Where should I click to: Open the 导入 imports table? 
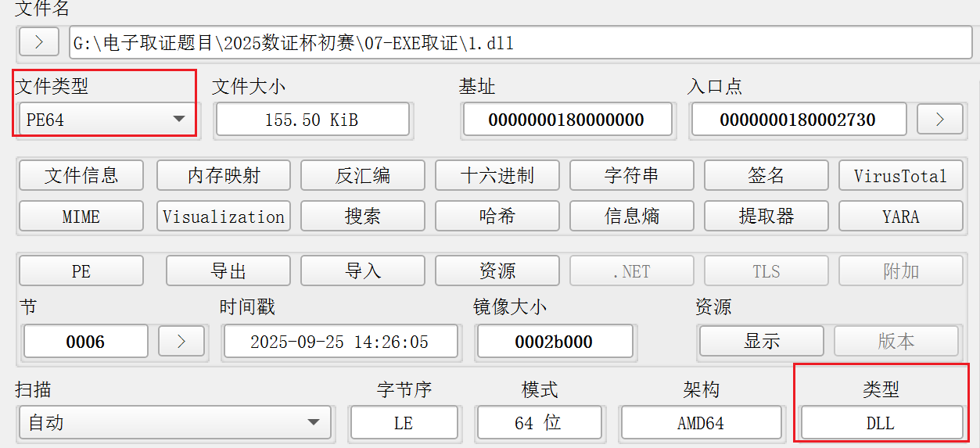[363, 271]
